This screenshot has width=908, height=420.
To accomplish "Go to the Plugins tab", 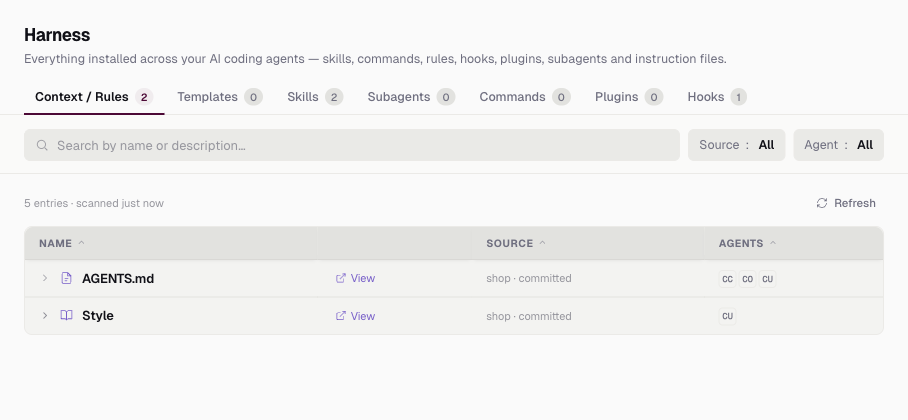I will 629,97.
